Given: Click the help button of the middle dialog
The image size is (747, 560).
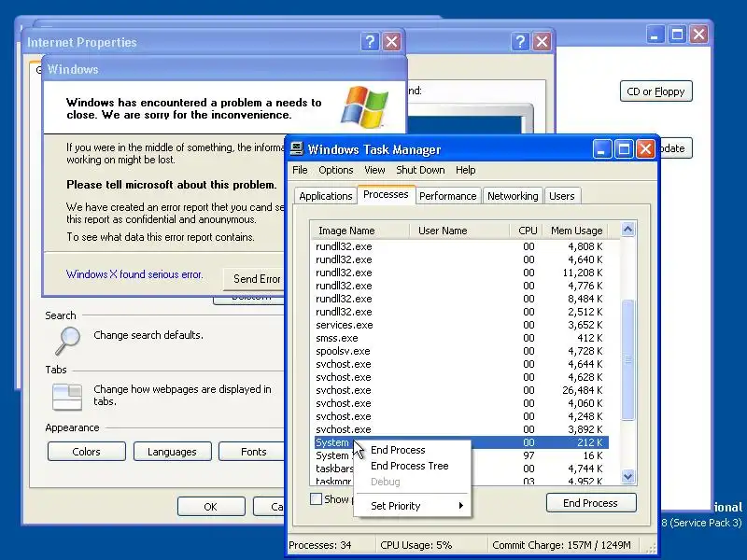Looking at the screenshot, I should (520, 42).
